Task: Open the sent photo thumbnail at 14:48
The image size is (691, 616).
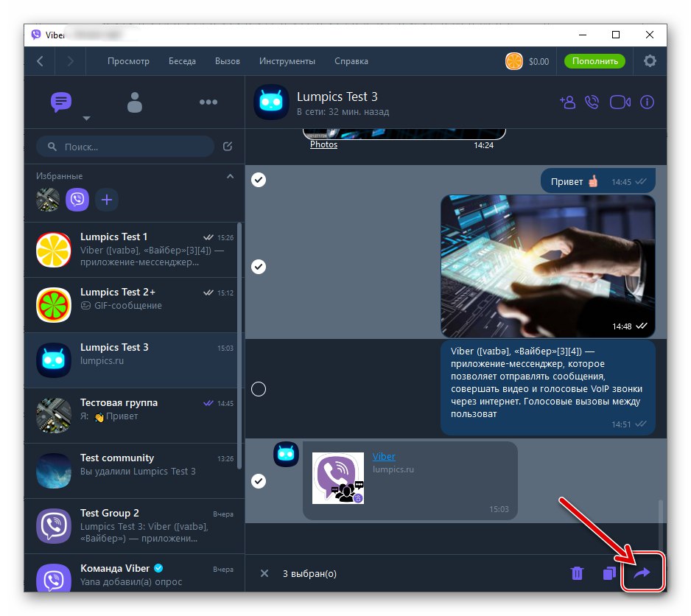Action: point(548,266)
